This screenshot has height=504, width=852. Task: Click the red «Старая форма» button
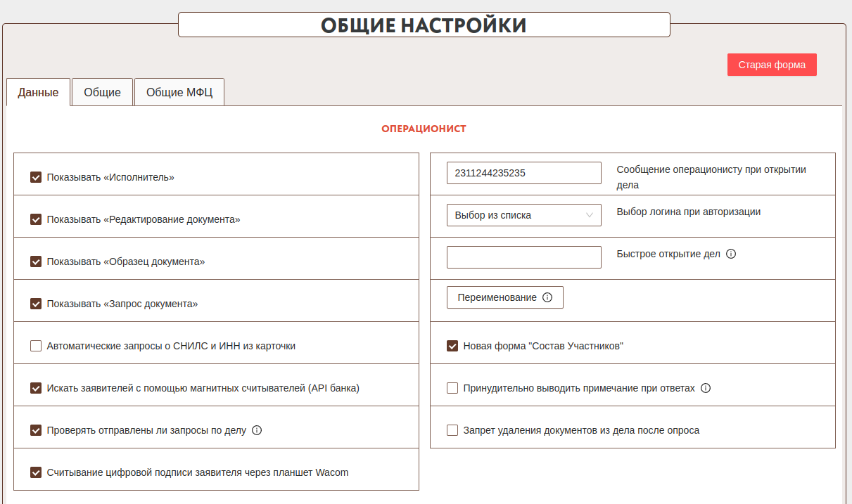[x=772, y=65]
